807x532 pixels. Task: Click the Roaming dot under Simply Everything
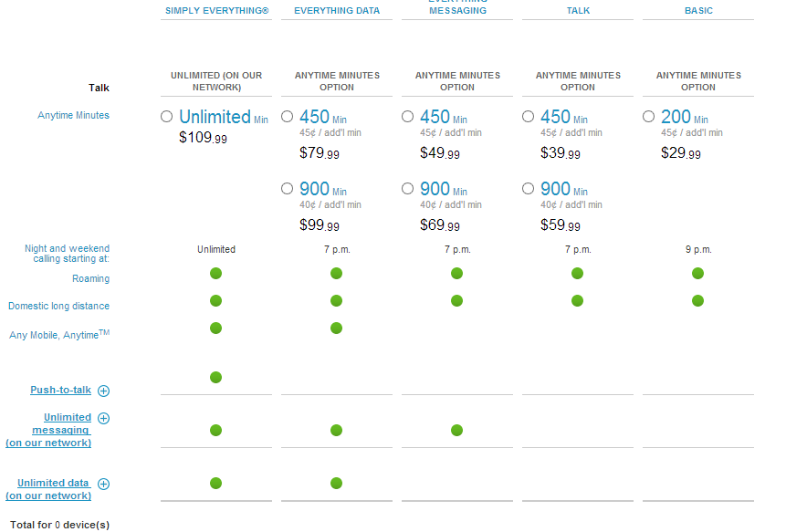[215, 273]
